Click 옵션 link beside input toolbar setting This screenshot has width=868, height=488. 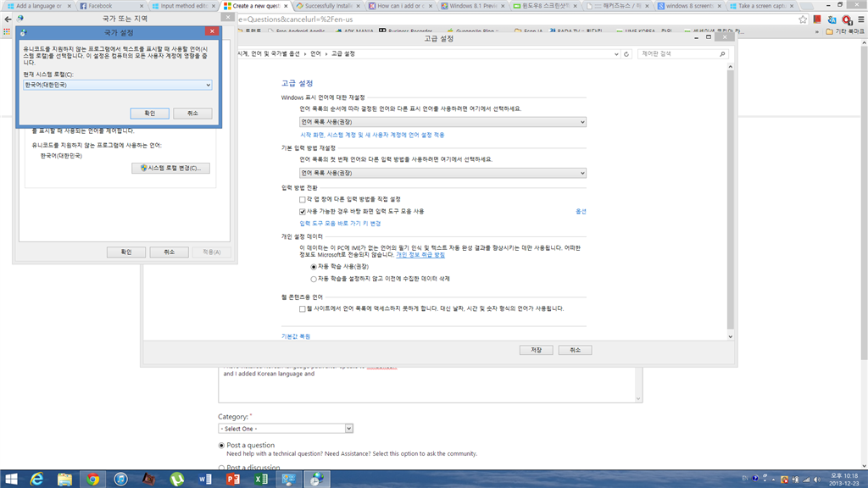581,211
